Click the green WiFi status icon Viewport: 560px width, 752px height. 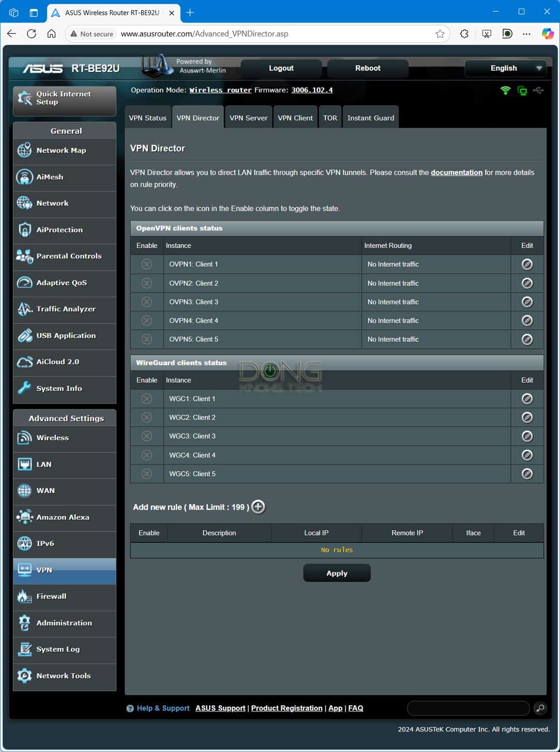pos(505,90)
